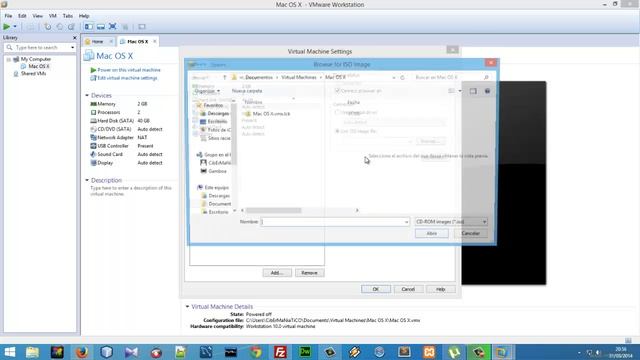Click the Memory device icon
The height and width of the screenshot is (360, 640).
93,104
